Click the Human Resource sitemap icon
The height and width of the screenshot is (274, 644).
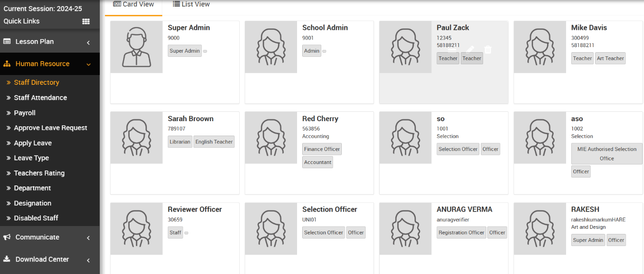coord(7,64)
